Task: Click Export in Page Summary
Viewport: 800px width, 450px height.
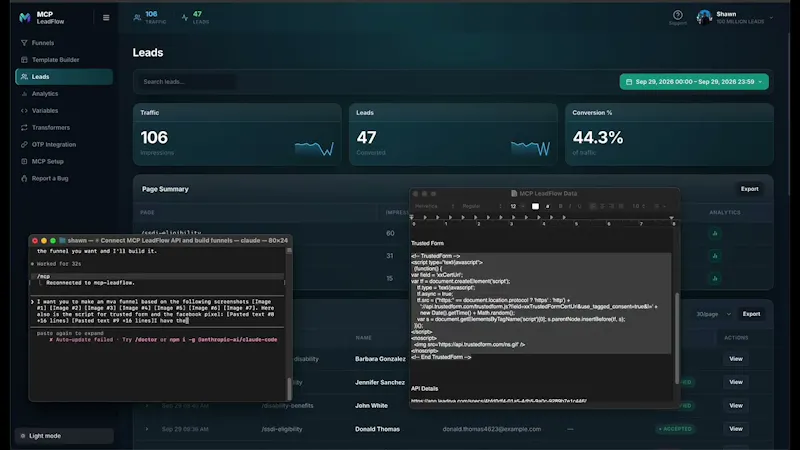Action: [749, 189]
